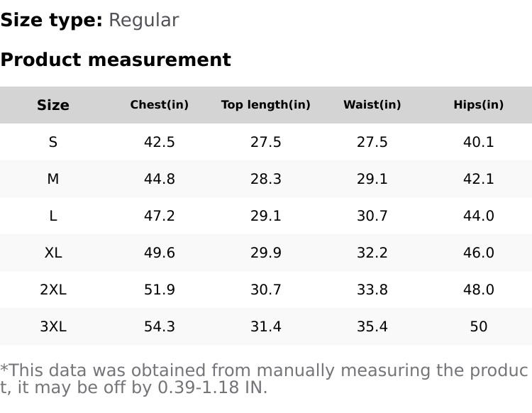
Task: Select the M size row label
Action: coord(53,179)
